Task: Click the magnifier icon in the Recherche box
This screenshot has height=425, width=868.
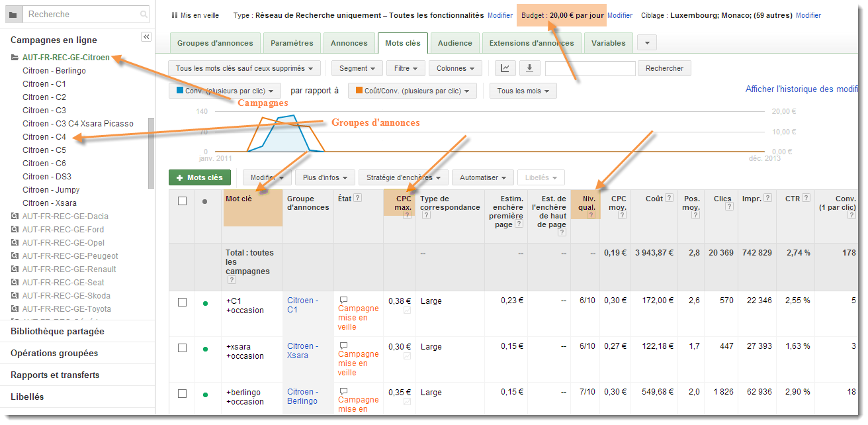Action: (x=144, y=14)
